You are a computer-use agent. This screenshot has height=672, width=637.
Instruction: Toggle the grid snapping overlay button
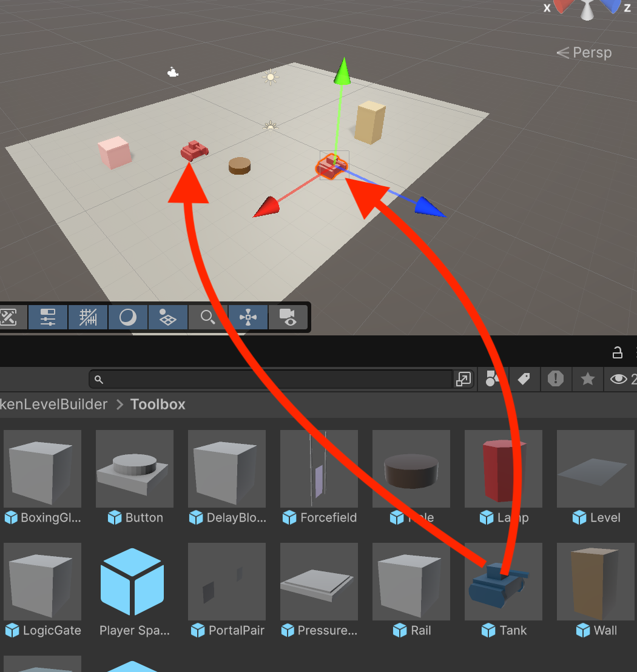pyautogui.click(x=88, y=318)
